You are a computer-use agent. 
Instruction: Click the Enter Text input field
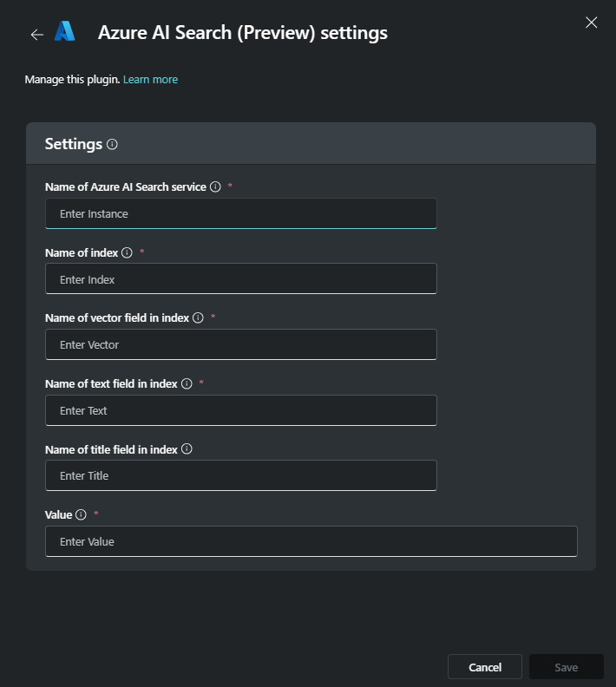pos(240,410)
